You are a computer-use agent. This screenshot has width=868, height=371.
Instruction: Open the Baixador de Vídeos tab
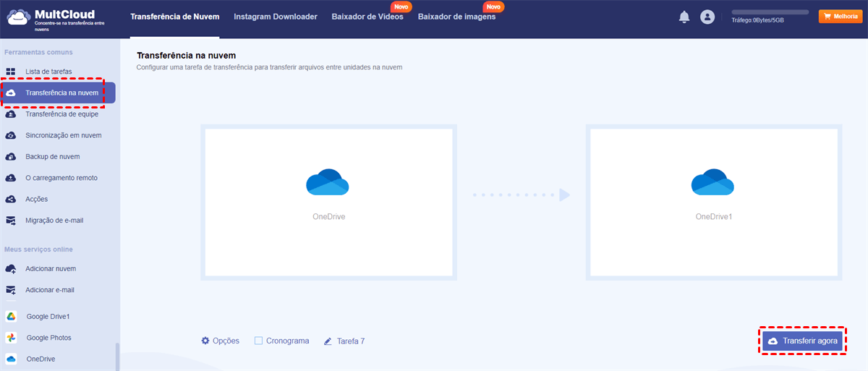pos(367,17)
